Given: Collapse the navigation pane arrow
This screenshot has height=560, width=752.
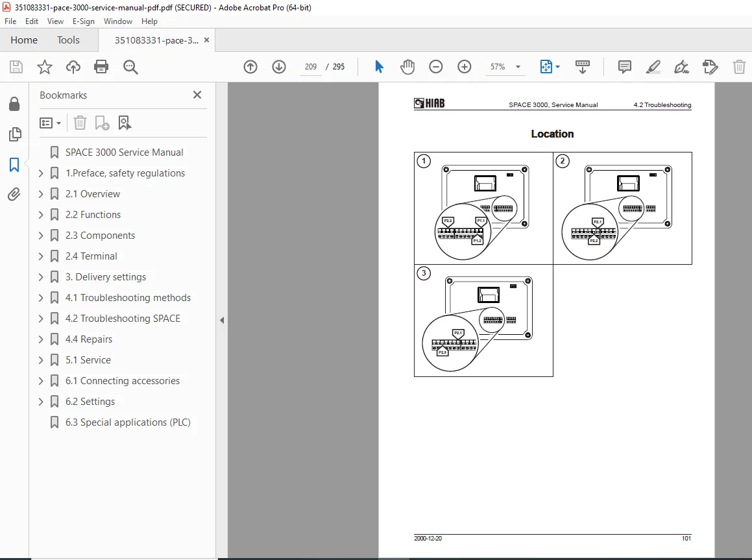Looking at the screenshot, I should [x=221, y=321].
